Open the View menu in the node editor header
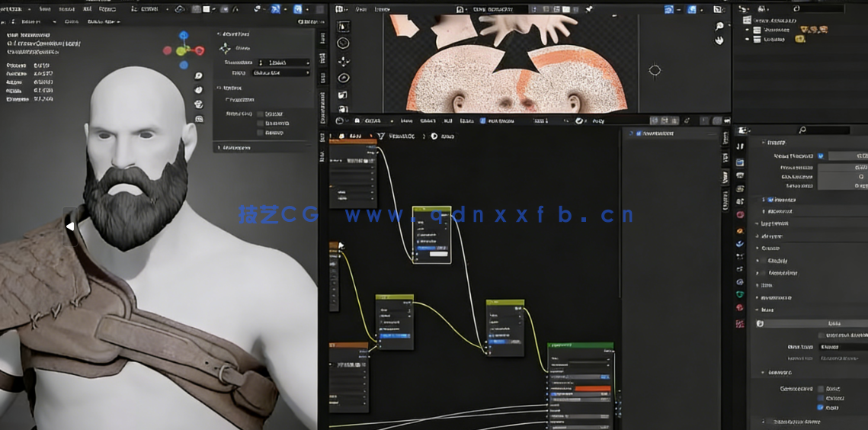 406,120
